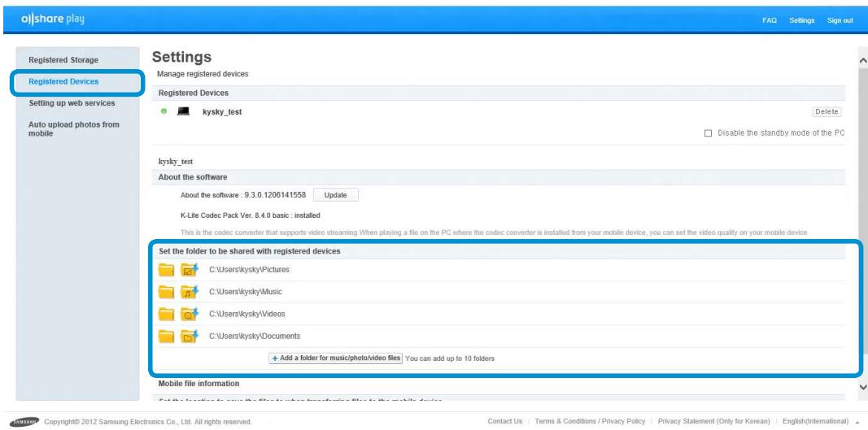This screenshot has height=430, width=868.
Task: Click the allshare play logo
Action: [53, 20]
